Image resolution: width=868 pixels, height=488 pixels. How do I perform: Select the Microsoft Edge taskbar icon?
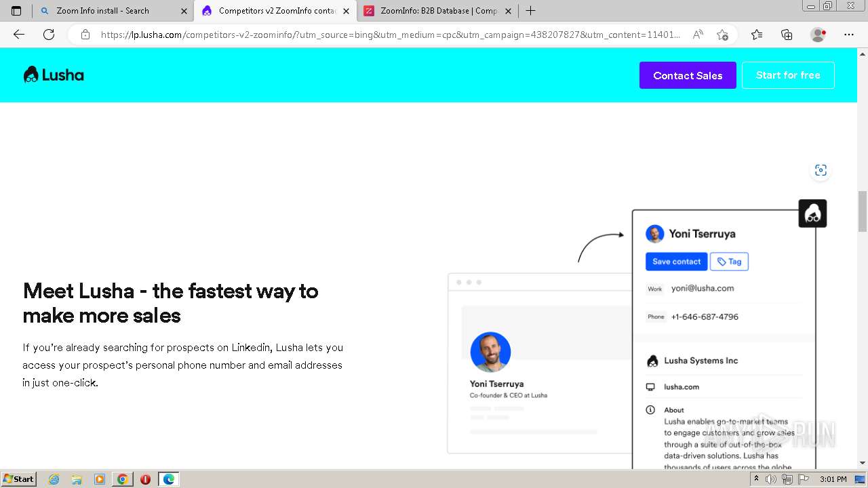pyautogui.click(x=168, y=479)
